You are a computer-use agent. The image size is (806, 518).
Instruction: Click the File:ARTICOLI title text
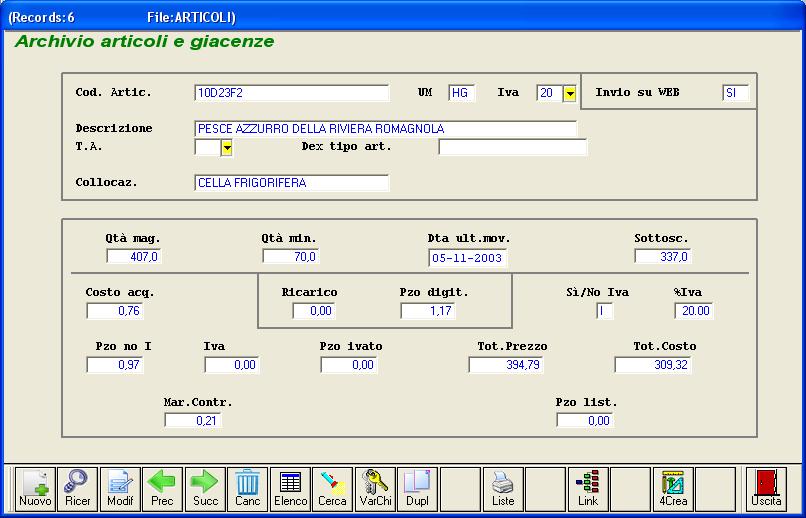pyautogui.click(x=191, y=18)
